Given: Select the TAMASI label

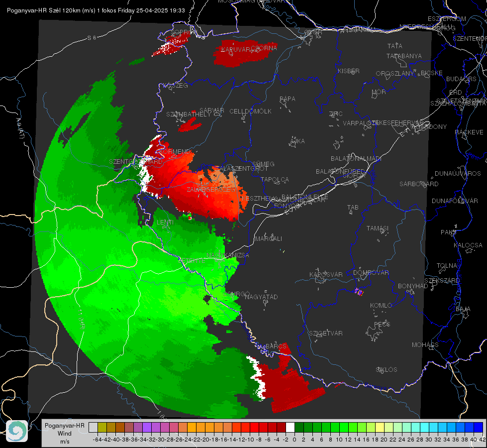Looking at the screenshot, I should 378,228.
